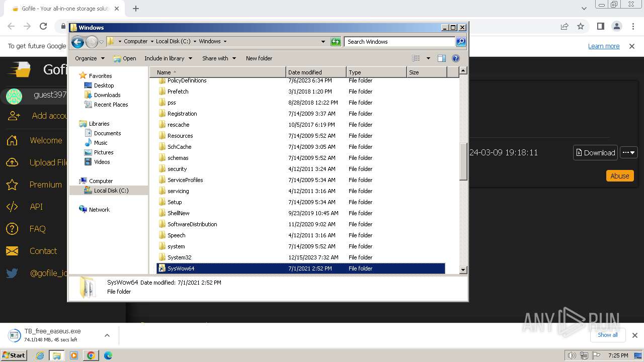Click the Explorer Back arrow button

pyautogui.click(x=77, y=42)
